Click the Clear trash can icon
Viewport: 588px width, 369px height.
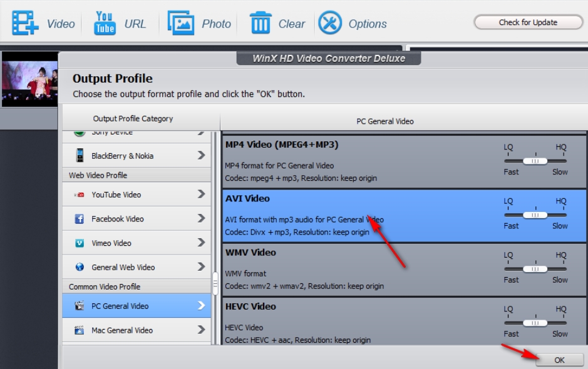click(x=260, y=23)
